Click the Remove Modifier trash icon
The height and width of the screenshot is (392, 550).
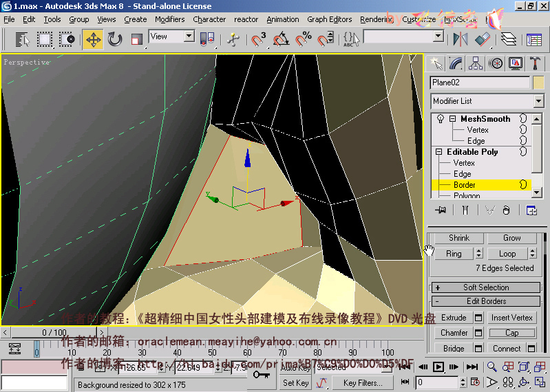point(506,210)
